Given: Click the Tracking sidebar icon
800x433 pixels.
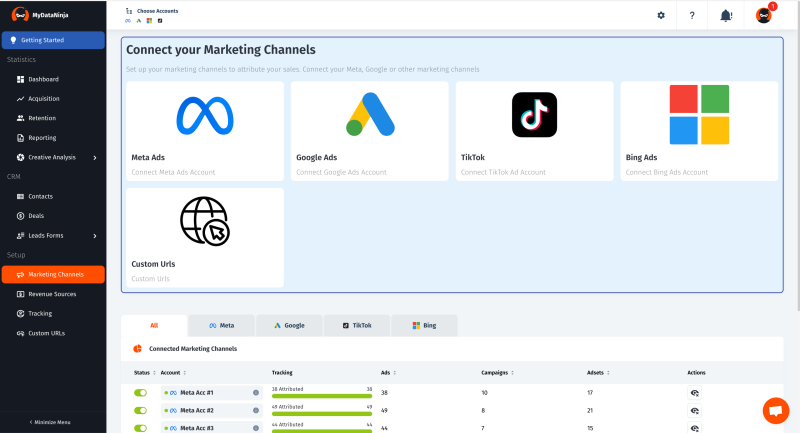Looking at the screenshot, I should click(x=20, y=314).
